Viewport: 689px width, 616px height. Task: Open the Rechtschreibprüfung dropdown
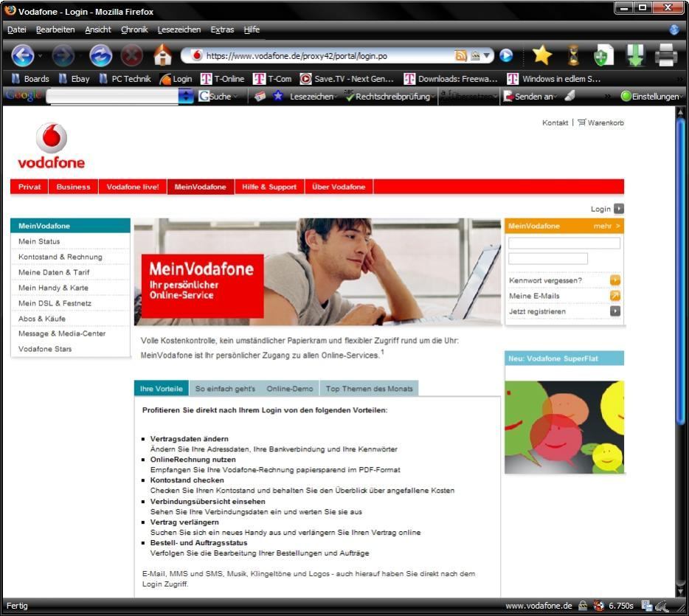(x=433, y=97)
